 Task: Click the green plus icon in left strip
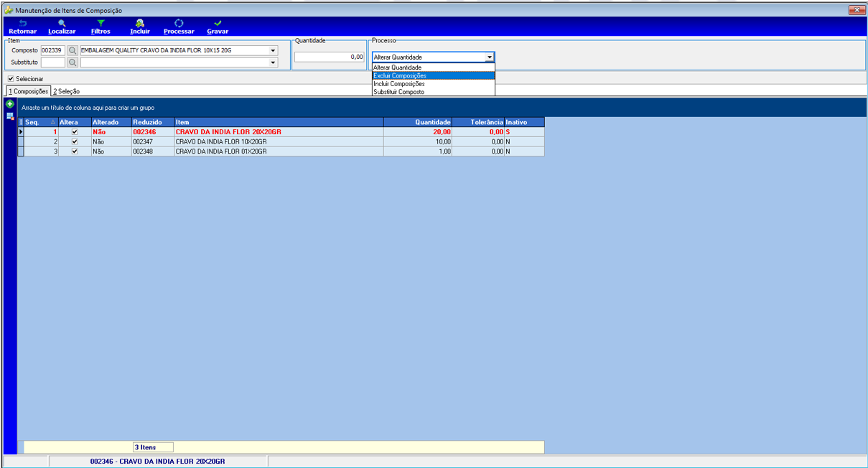[10, 104]
